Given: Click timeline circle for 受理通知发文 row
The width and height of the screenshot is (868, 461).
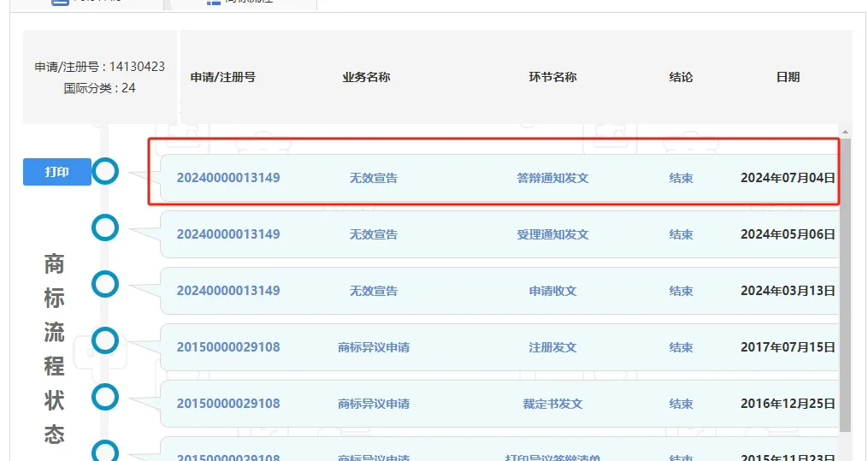Looking at the screenshot, I should [105, 228].
